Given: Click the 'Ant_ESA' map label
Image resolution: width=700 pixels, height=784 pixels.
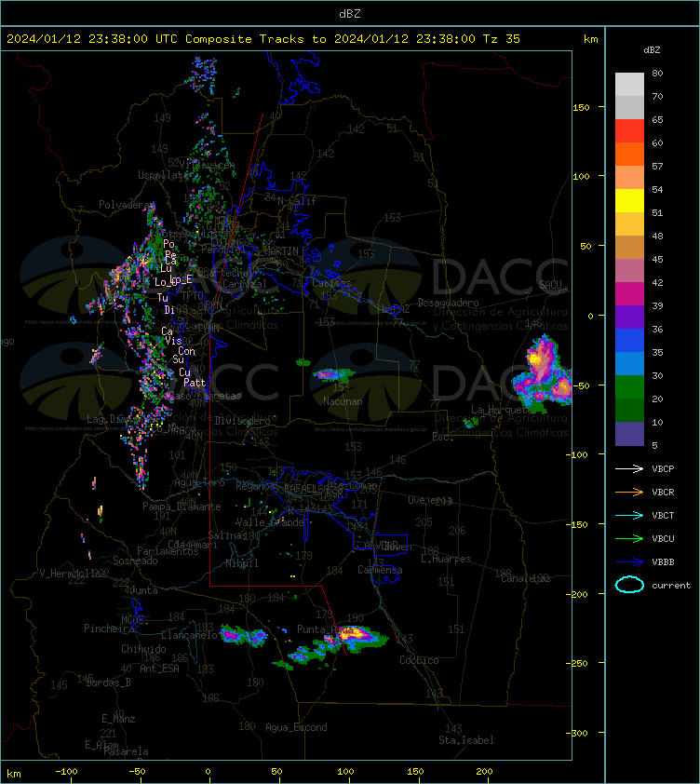Looking at the screenshot, I should coord(159,668).
